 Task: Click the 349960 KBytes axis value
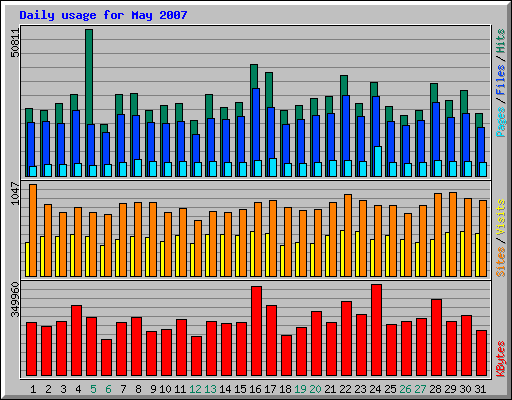[15, 300]
